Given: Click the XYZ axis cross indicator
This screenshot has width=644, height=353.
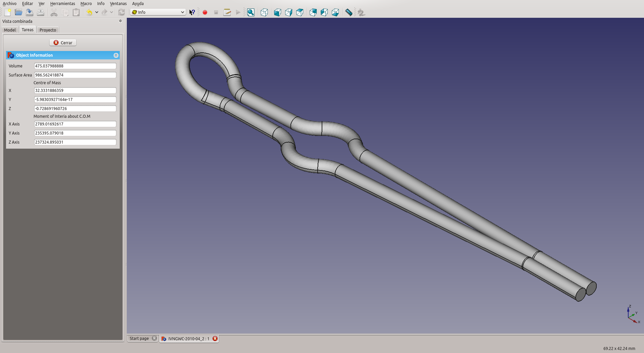Looking at the screenshot, I should click(x=633, y=314).
